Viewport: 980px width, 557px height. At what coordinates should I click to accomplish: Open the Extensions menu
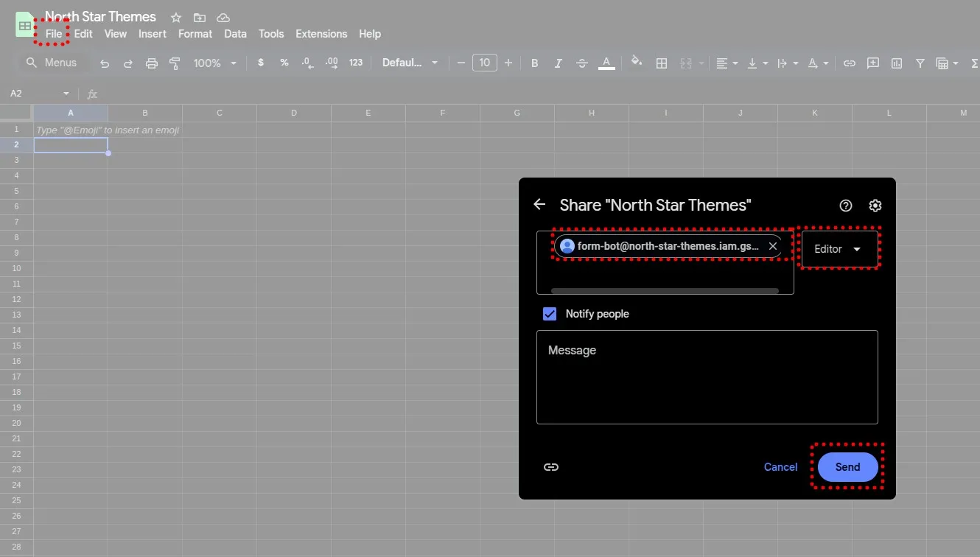321,34
